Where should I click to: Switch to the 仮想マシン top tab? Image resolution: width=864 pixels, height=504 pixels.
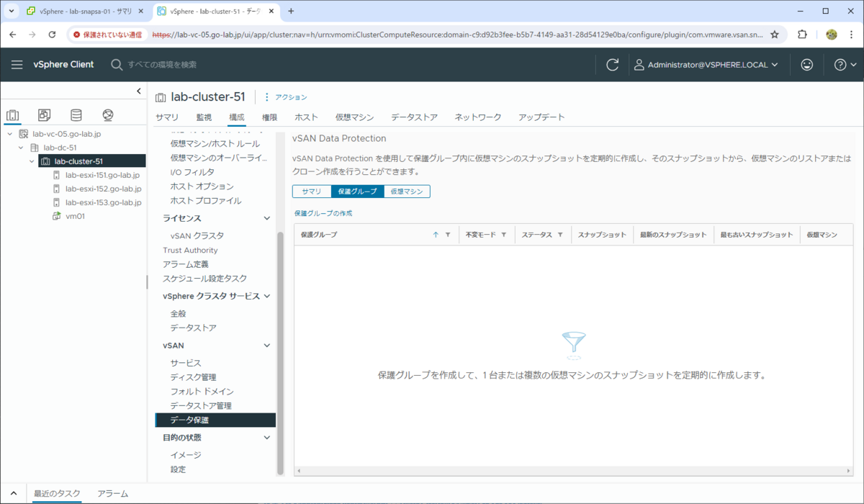[354, 117]
